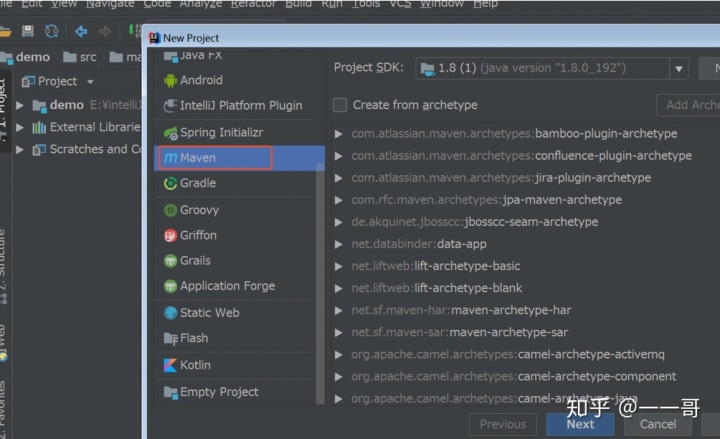Expand External Libraries tree node
The width and height of the screenshot is (720, 439).
coord(20,127)
